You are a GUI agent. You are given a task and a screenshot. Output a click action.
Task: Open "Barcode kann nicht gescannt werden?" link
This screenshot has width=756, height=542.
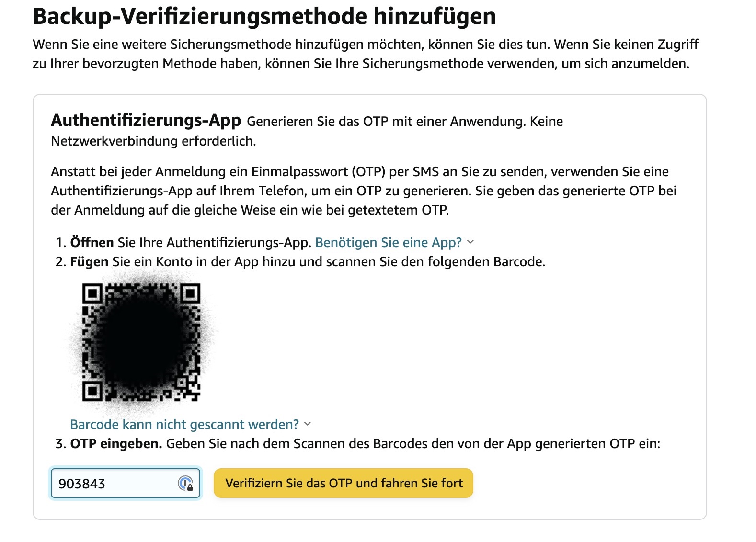tap(184, 425)
